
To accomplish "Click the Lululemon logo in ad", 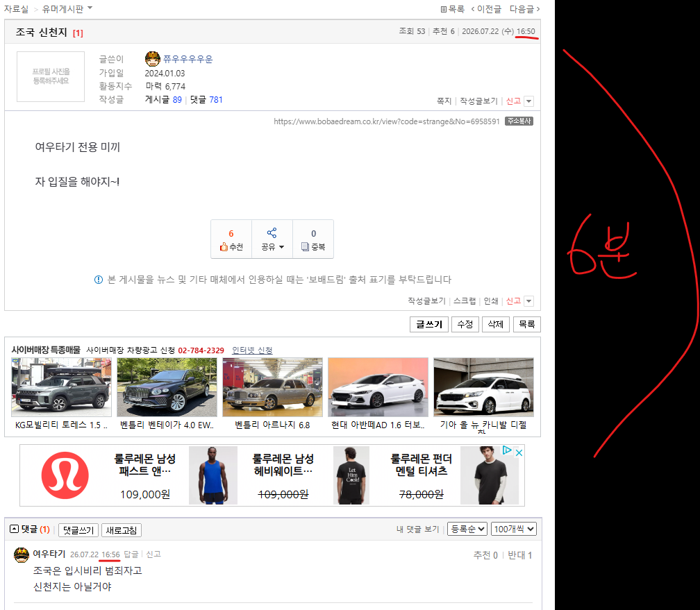I will pyautogui.click(x=65, y=475).
